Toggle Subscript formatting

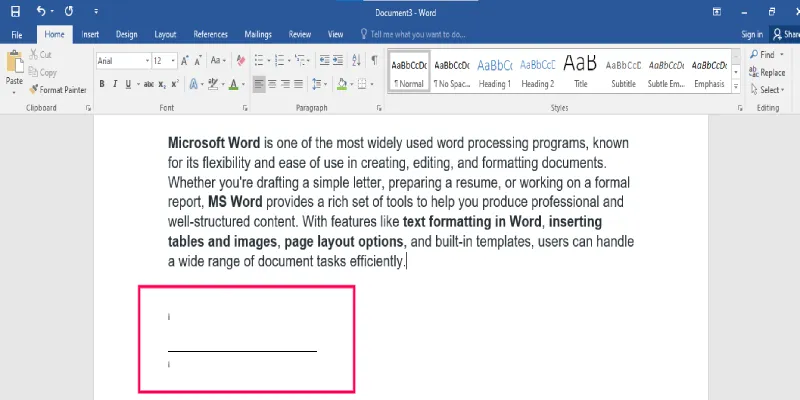[162, 84]
